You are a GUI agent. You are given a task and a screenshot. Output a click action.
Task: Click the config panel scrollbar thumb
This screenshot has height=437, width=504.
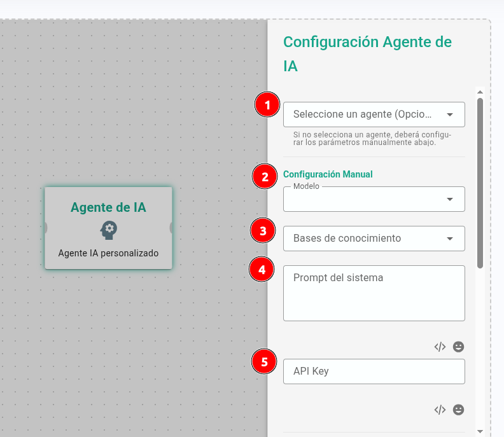pos(480,181)
